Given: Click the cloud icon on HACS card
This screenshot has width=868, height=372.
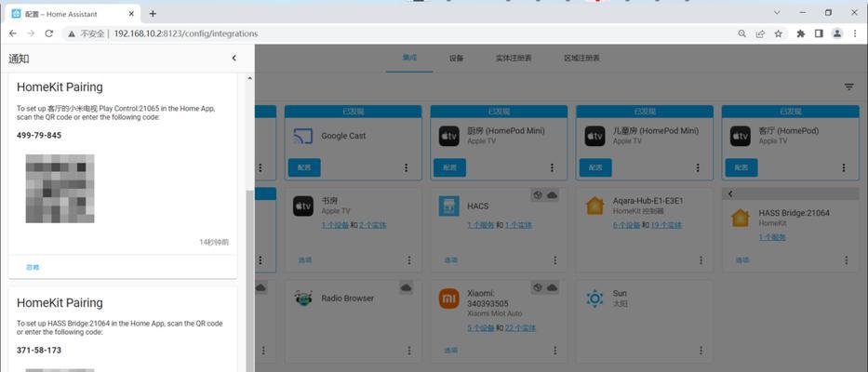Looking at the screenshot, I should click(552, 195).
